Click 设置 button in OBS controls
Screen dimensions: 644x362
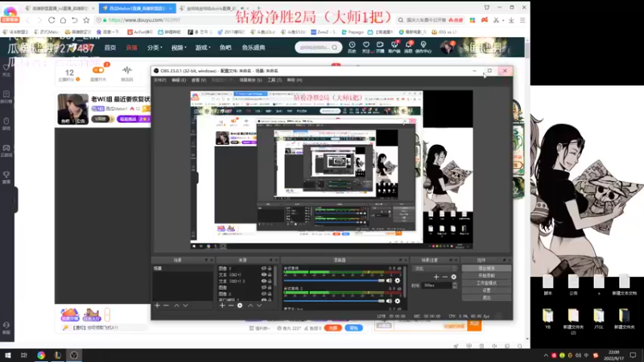(x=487, y=290)
